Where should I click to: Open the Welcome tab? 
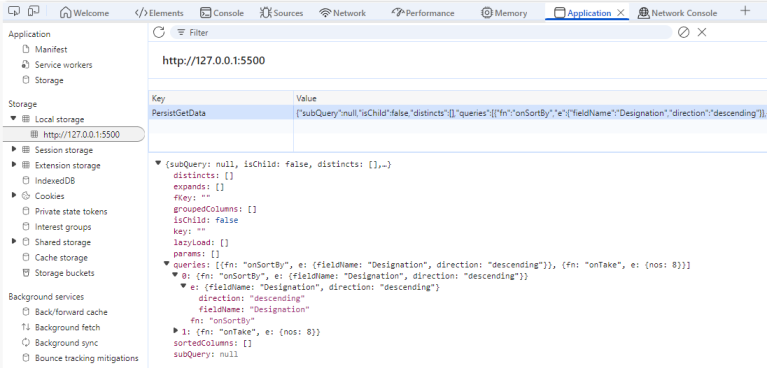85,13
